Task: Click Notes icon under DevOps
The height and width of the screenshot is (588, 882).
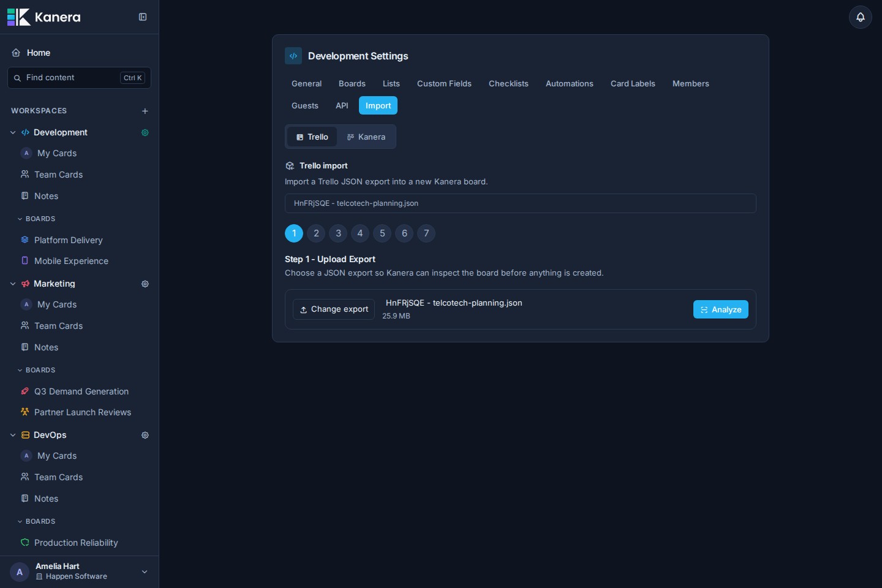Action: [x=25, y=499]
